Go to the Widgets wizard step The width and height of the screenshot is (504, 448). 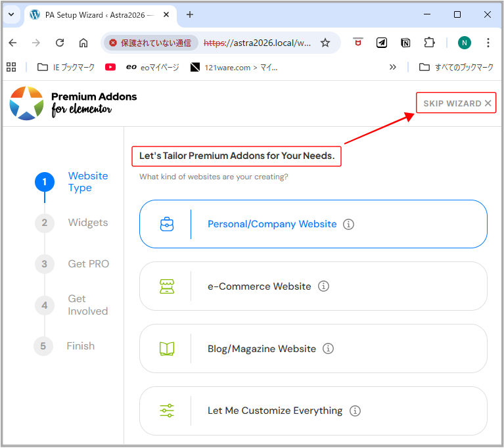[87, 223]
